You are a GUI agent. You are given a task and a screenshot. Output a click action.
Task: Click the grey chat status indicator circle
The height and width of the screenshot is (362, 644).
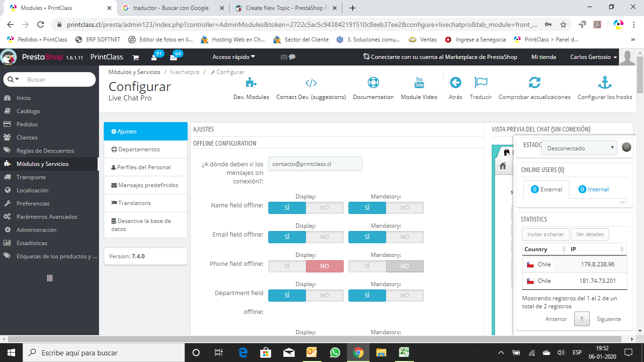click(627, 147)
